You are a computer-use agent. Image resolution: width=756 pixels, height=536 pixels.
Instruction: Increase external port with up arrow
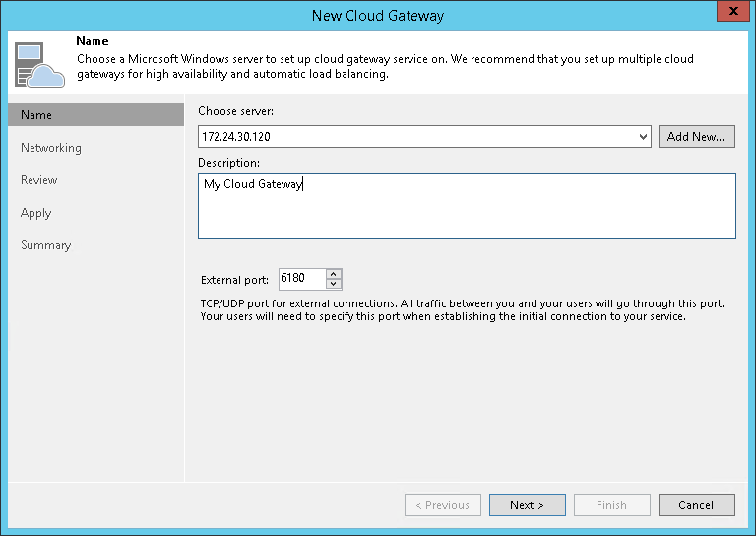coord(334,274)
